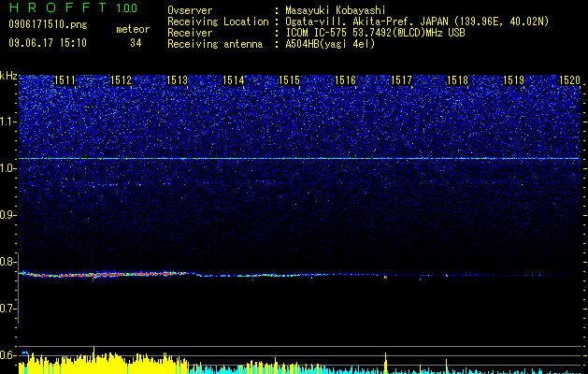The height and width of the screenshot is (374, 588).
Task: Click the meteor count value 34
Action: [x=136, y=44]
